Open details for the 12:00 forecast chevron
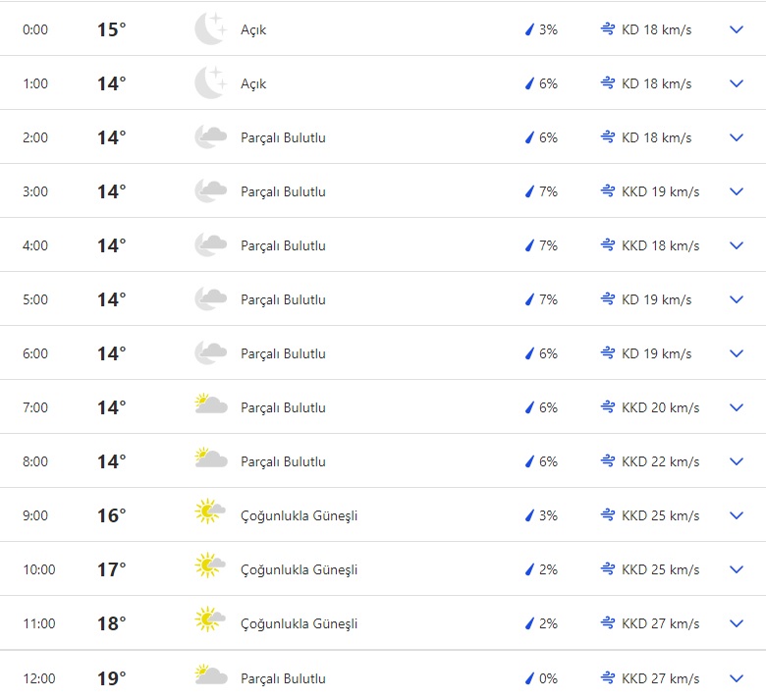 [737, 678]
